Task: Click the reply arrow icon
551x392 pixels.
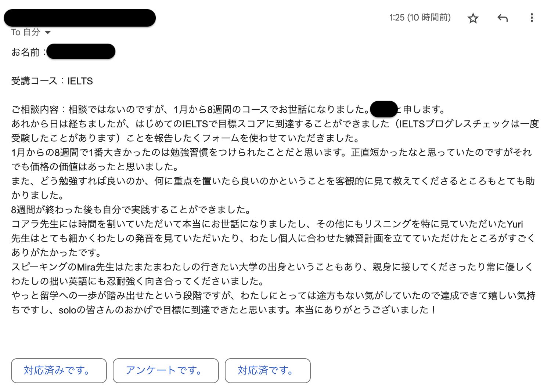Action: tap(502, 18)
